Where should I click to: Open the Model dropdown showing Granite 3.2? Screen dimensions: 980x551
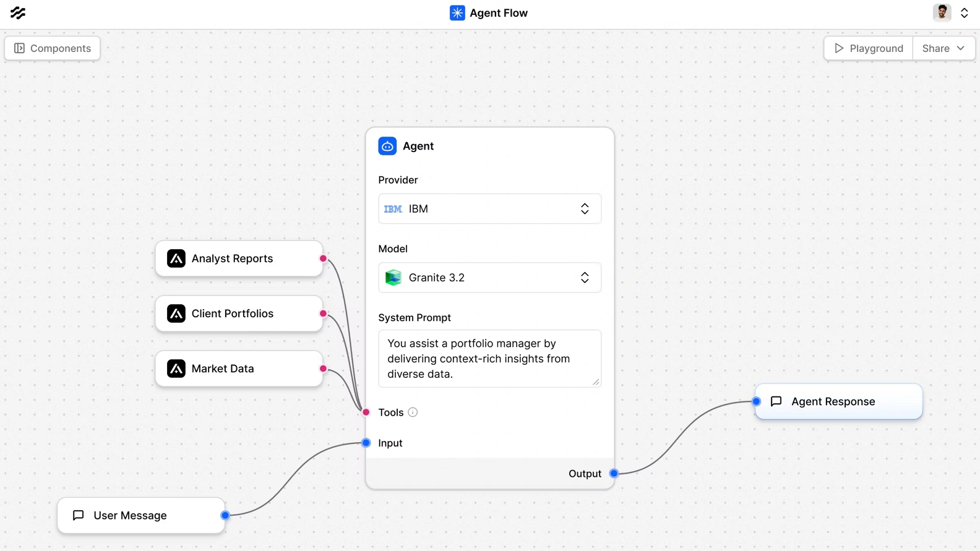point(489,278)
